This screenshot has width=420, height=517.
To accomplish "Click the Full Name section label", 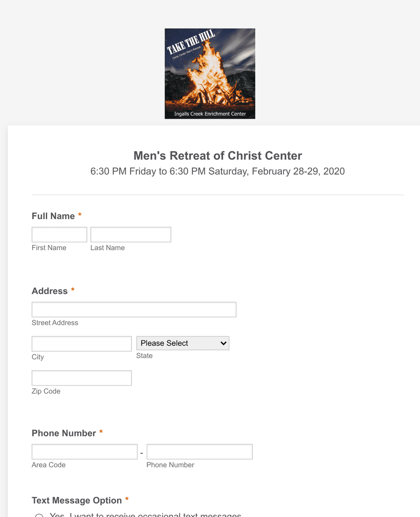I will tap(54, 216).
